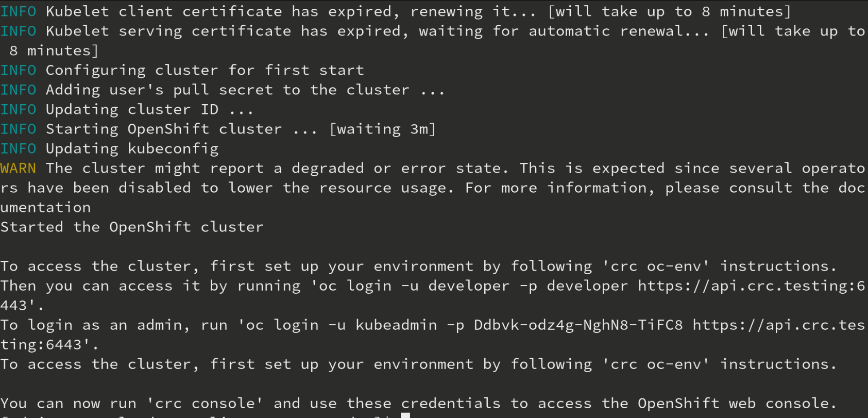Click the '[waiting 3m]' text
The height and width of the screenshot is (418, 868).
382,129
